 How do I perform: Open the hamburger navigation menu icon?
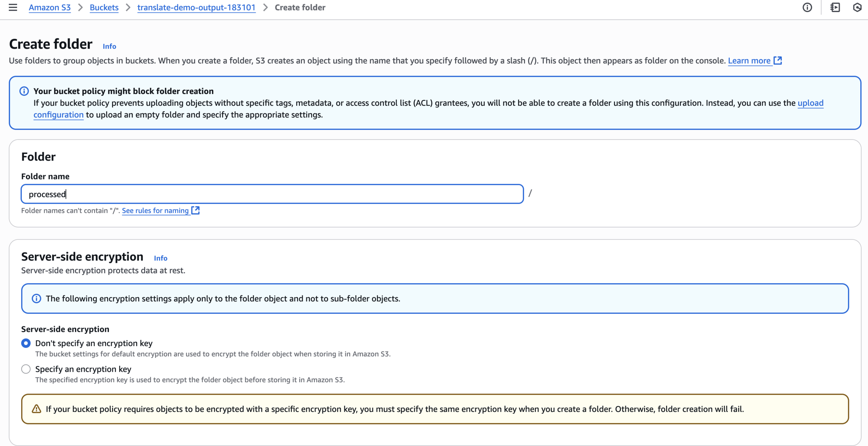13,7
